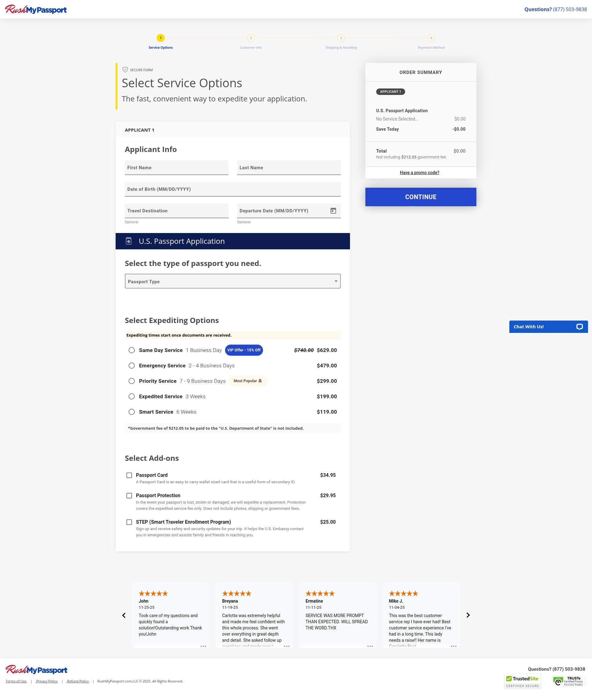This screenshot has width=592, height=700.
Task: Click the secure form shield icon
Action: pos(125,69)
